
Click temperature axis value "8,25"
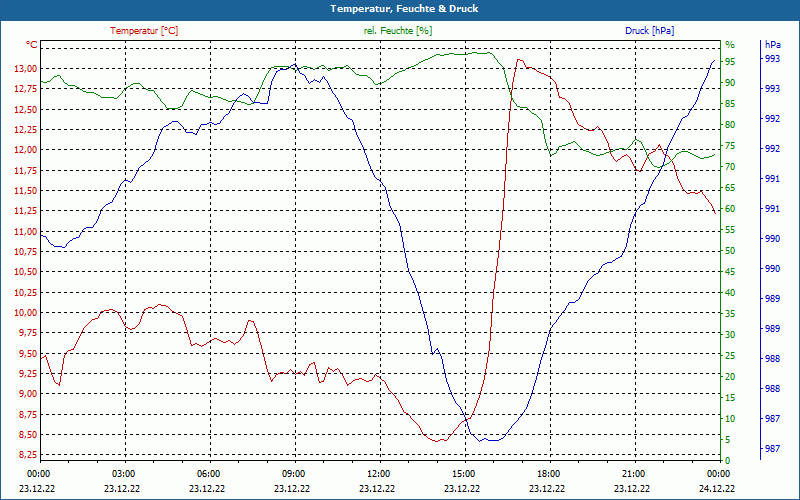click(x=26, y=455)
